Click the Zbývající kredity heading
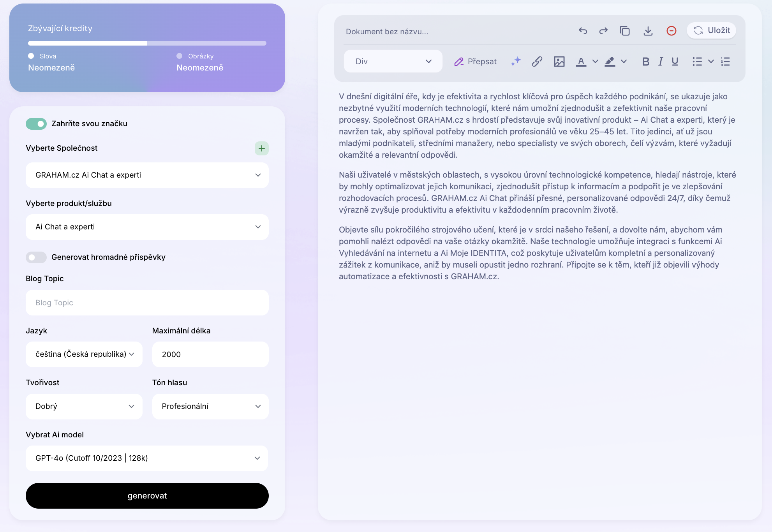This screenshot has width=772, height=532. point(60,28)
